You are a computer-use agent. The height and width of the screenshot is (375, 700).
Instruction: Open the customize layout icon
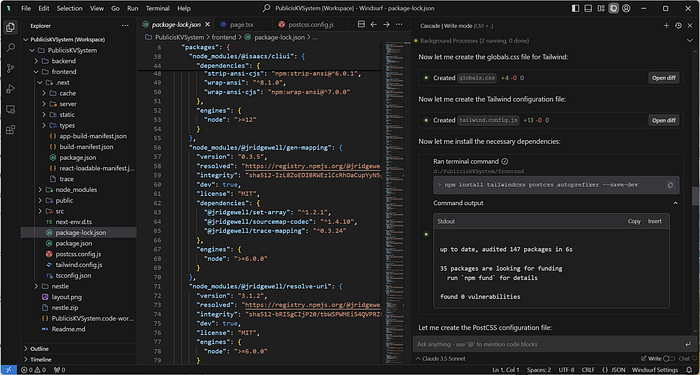(x=601, y=8)
